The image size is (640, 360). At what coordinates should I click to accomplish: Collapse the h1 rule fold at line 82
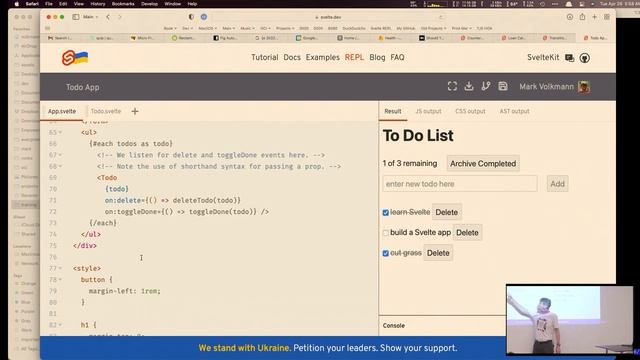click(60, 325)
